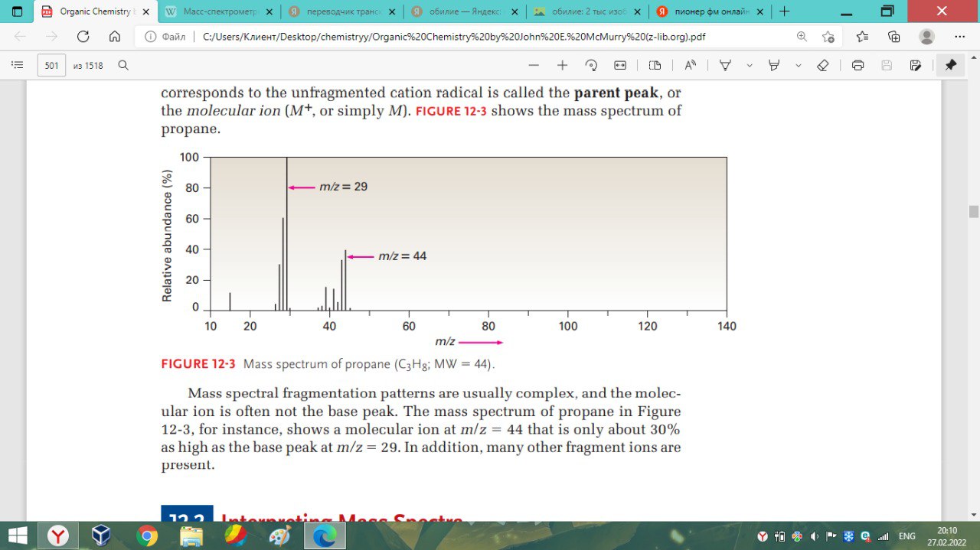
Task: Open Google Chrome from the taskbar
Action: [146, 535]
